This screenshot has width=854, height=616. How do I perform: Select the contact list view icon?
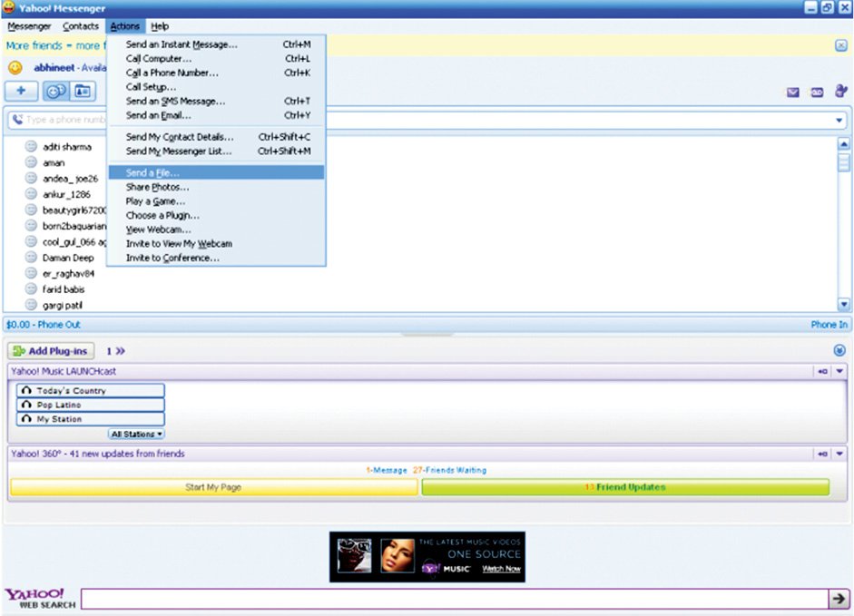coord(55,91)
